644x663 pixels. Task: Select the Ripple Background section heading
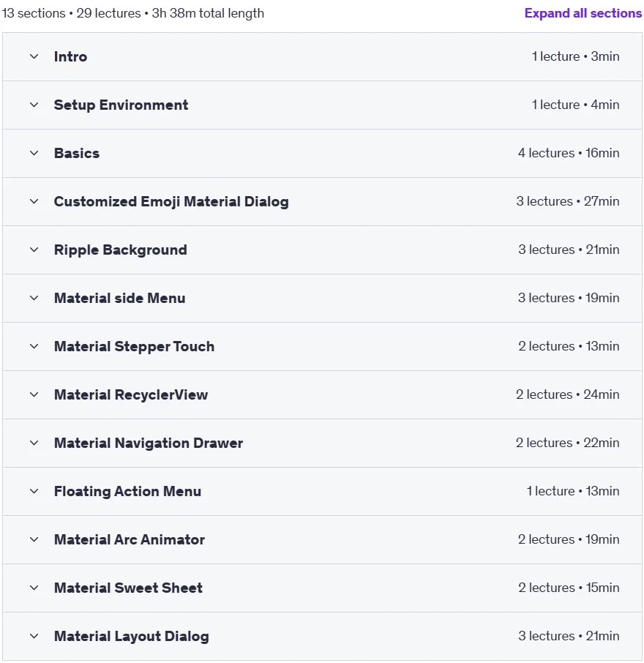pyautogui.click(x=121, y=250)
